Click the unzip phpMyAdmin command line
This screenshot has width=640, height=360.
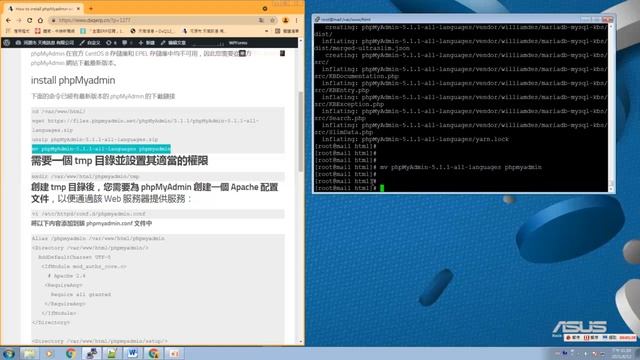pos(95,140)
